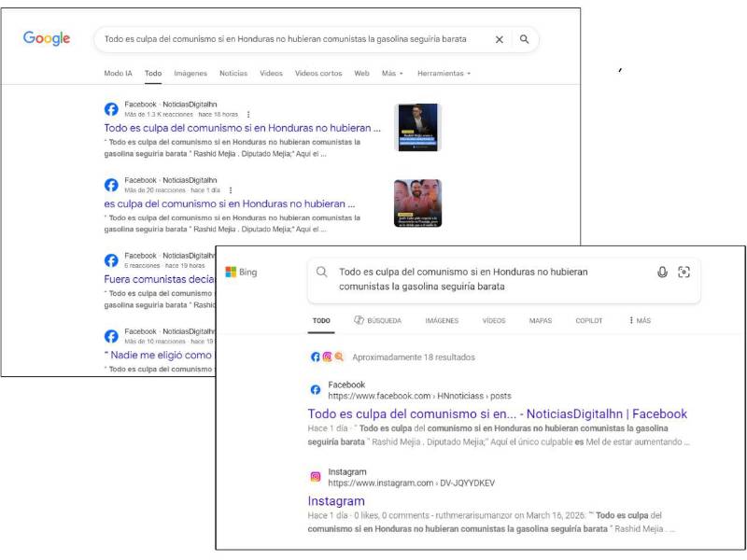747x560 pixels.
Task: Click the Google search magnifier icon
Action: click(524, 38)
